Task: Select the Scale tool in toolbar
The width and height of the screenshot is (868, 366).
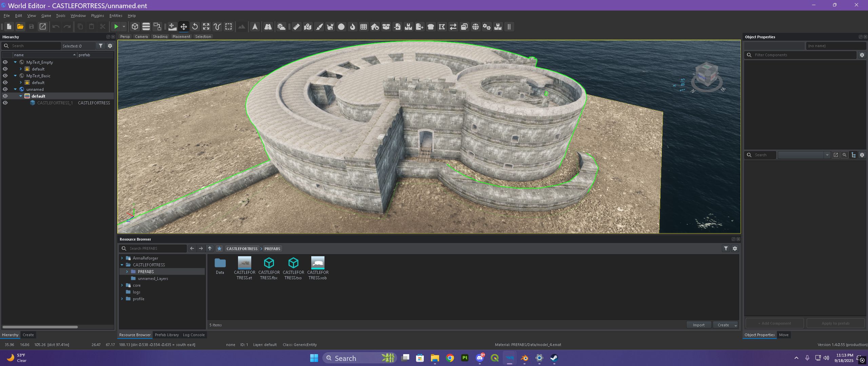Action: pos(206,27)
